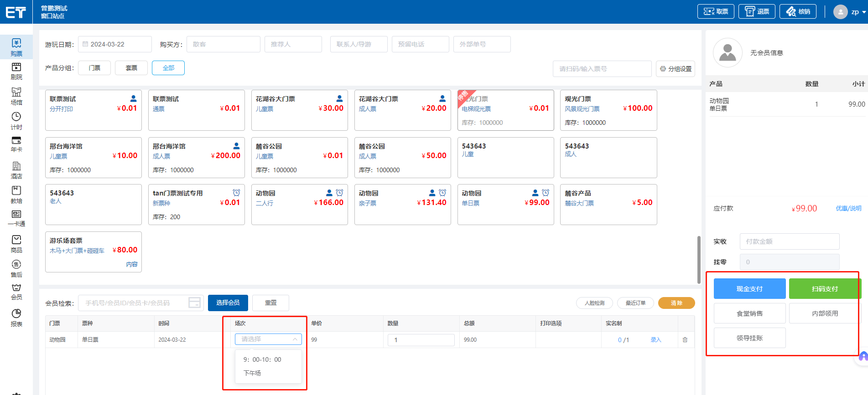868x395 pixels.
Task: Open the 剧院 theater sidebar icon
Action: [x=16, y=71]
